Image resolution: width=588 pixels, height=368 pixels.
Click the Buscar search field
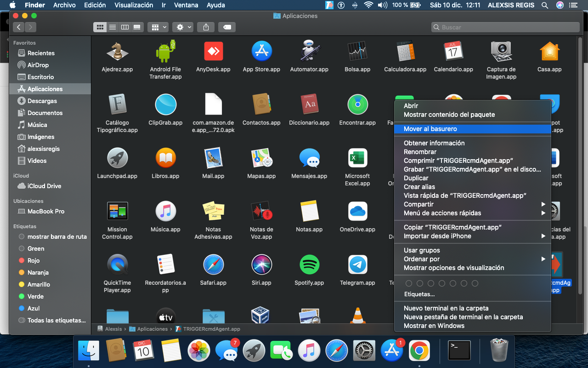505,27
